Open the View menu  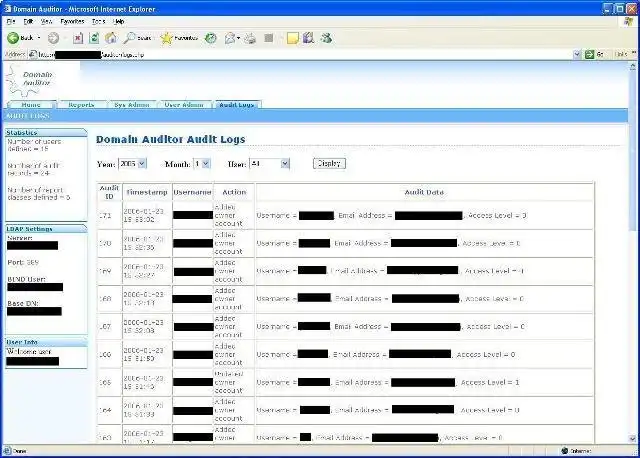[x=46, y=21]
